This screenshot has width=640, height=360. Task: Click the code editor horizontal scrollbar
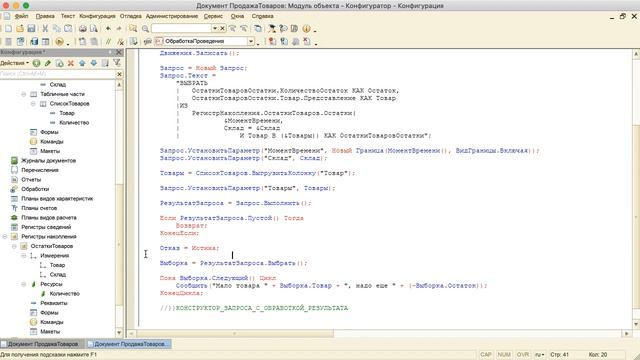point(235,334)
